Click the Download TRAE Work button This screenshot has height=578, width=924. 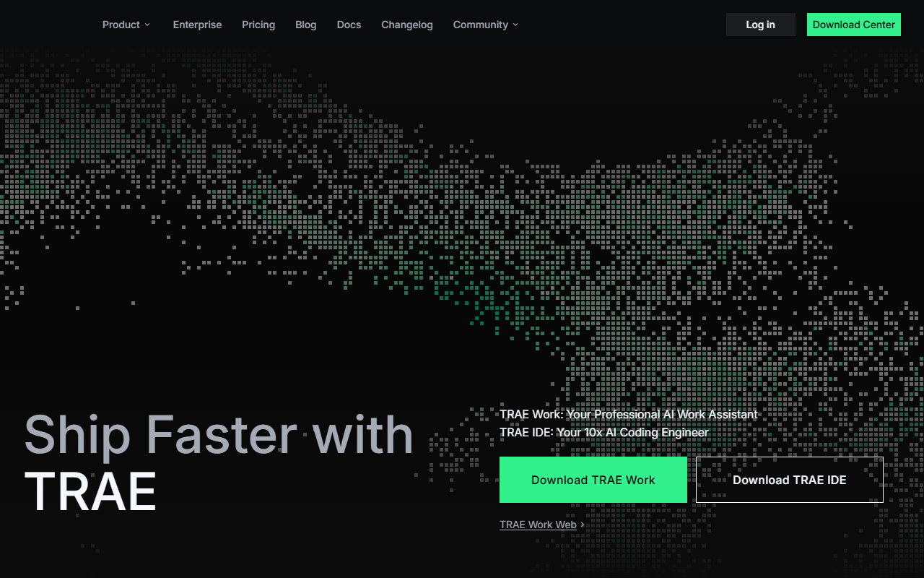pos(593,480)
